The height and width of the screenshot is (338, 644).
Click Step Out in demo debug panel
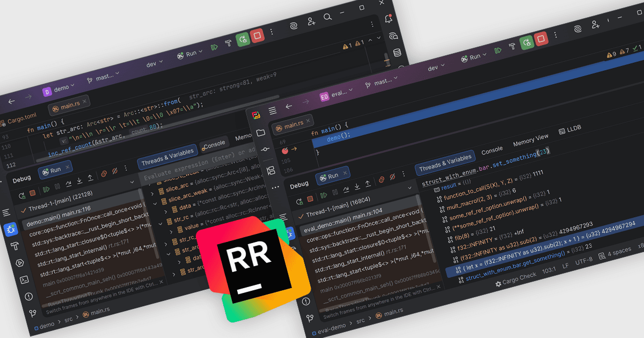click(x=90, y=178)
